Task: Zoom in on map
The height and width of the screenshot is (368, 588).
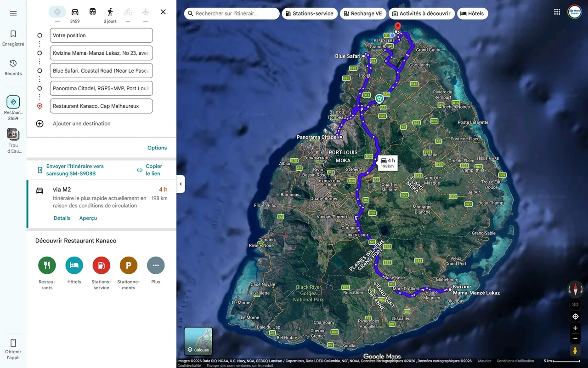Action: 575,328
